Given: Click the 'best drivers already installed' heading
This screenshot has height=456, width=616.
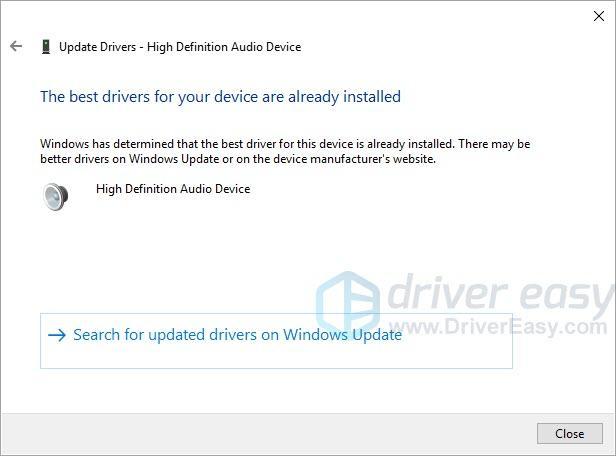Looking at the screenshot, I should pos(220,97).
